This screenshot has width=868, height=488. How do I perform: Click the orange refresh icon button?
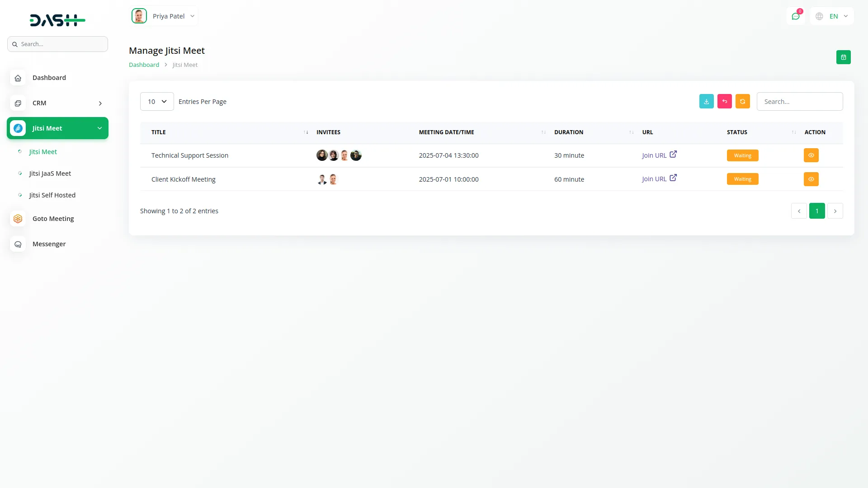[742, 101]
